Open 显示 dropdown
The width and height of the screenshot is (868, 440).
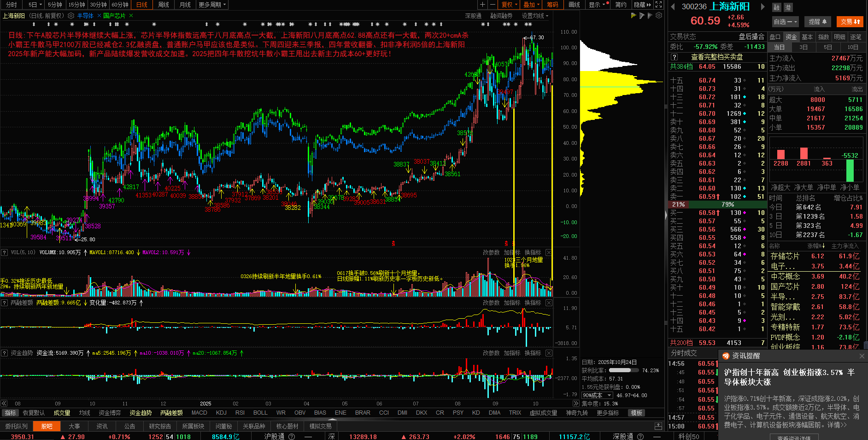598,5
